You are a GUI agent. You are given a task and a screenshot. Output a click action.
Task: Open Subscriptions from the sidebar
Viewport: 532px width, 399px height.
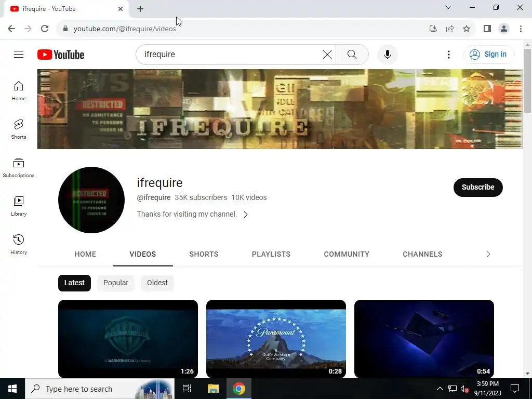[19, 168]
